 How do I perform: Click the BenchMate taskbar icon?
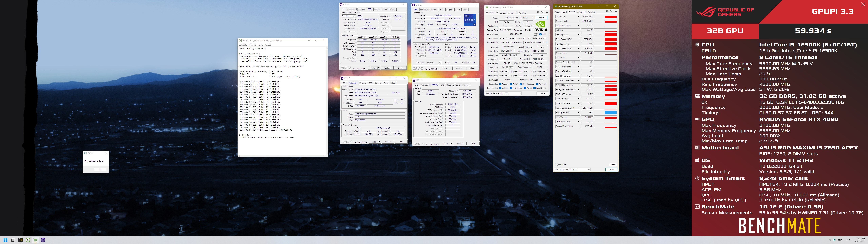[x=21, y=240]
